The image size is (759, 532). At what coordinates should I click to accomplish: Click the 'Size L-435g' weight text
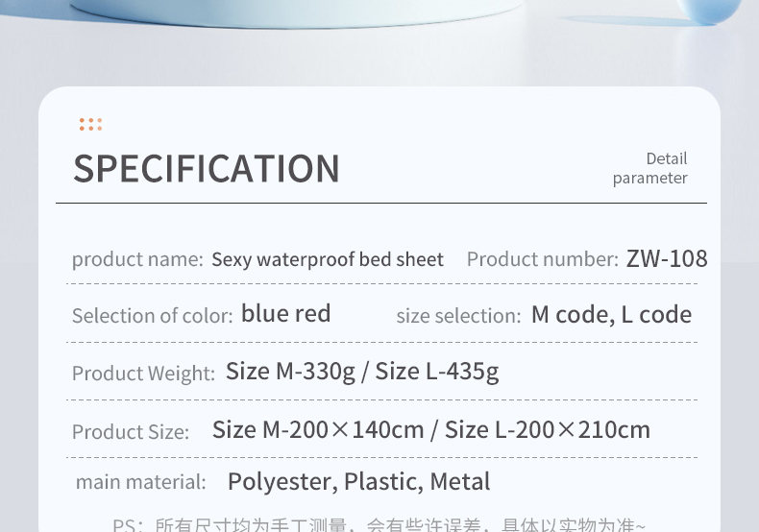coord(437,372)
